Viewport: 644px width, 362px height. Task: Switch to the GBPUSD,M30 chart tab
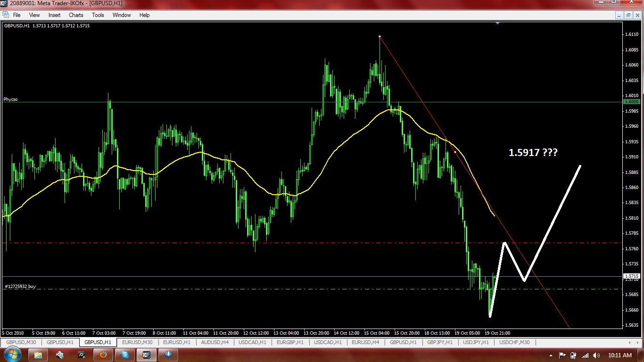[21, 342]
